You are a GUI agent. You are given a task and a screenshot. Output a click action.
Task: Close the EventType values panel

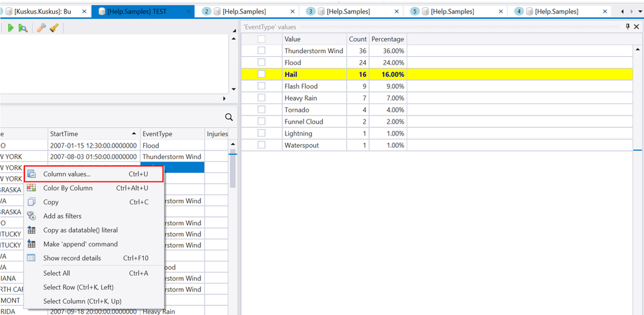click(x=638, y=26)
